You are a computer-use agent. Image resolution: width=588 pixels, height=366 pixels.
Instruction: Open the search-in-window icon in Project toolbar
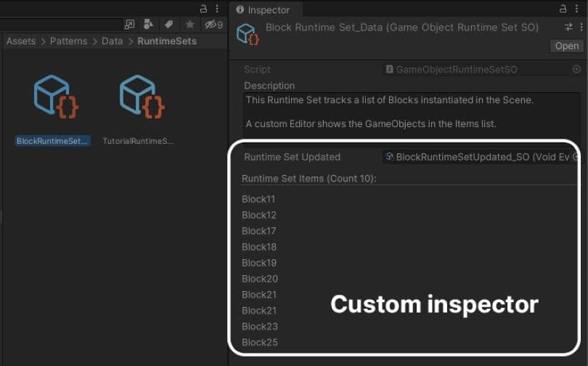point(129,25)
